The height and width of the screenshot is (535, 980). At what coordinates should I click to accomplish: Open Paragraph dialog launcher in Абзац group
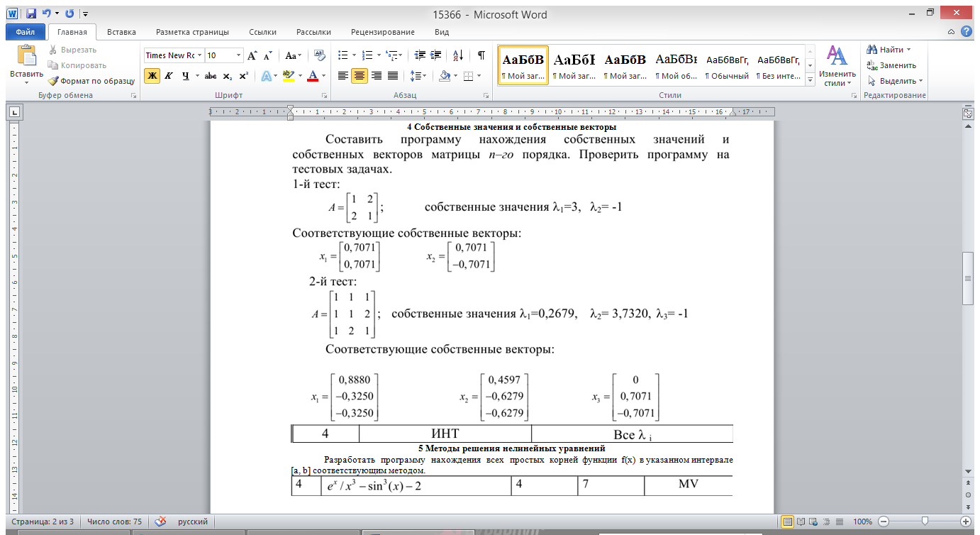tap(486, 95)
